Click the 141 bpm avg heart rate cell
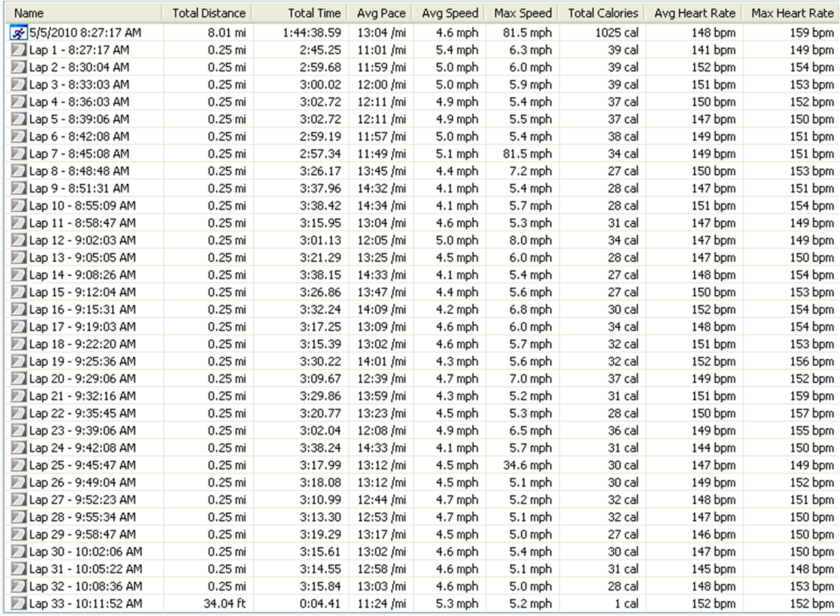 [713, 50]
